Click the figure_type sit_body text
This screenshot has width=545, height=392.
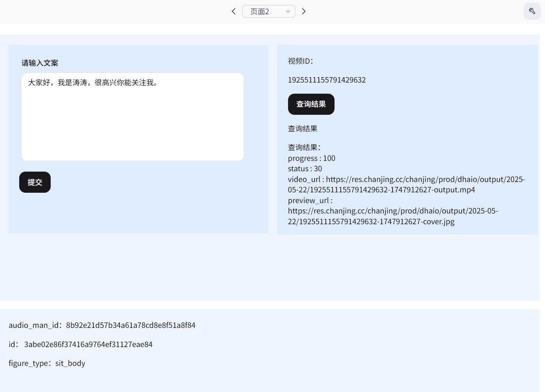[70, 363]
